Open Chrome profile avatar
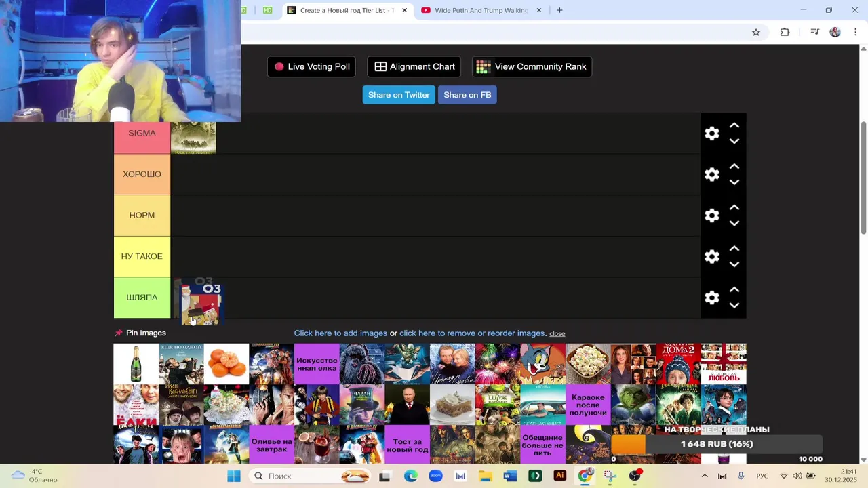 pyautogui.click(x=835, y=32)
